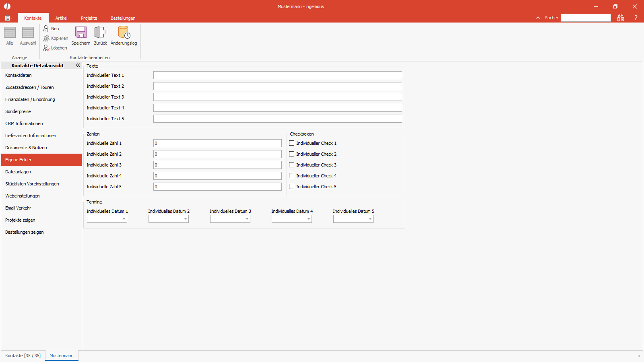Click the Speichern floppy disk icon
This screenshot has height=362, width=644.
pyautogui.click(x=81, y=33)
